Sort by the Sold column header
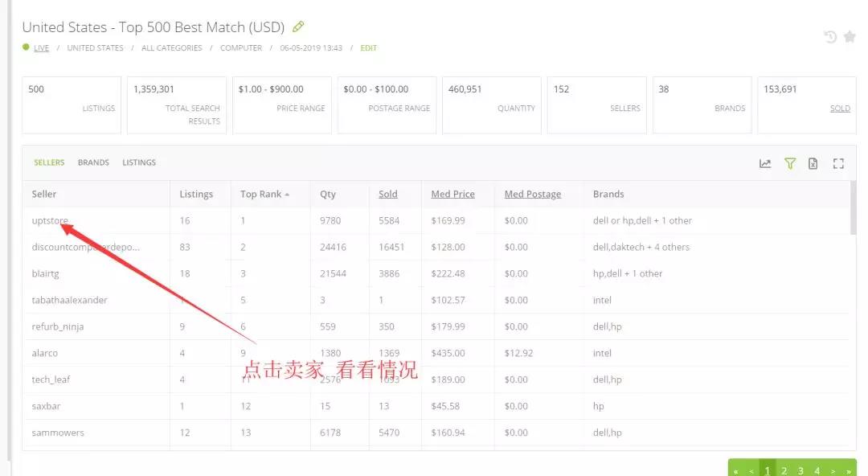This screenshot has width=868, height=476. pos(388,194)
